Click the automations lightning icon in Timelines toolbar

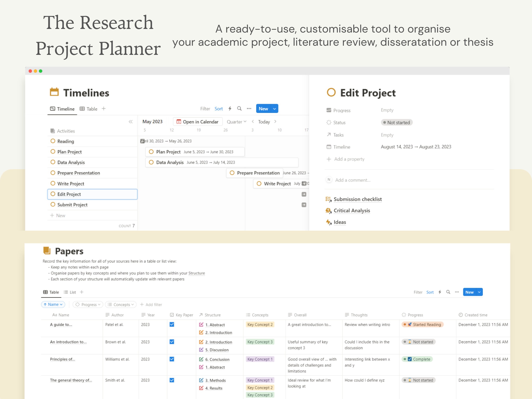pyautogui.click(x=230, y=109)
